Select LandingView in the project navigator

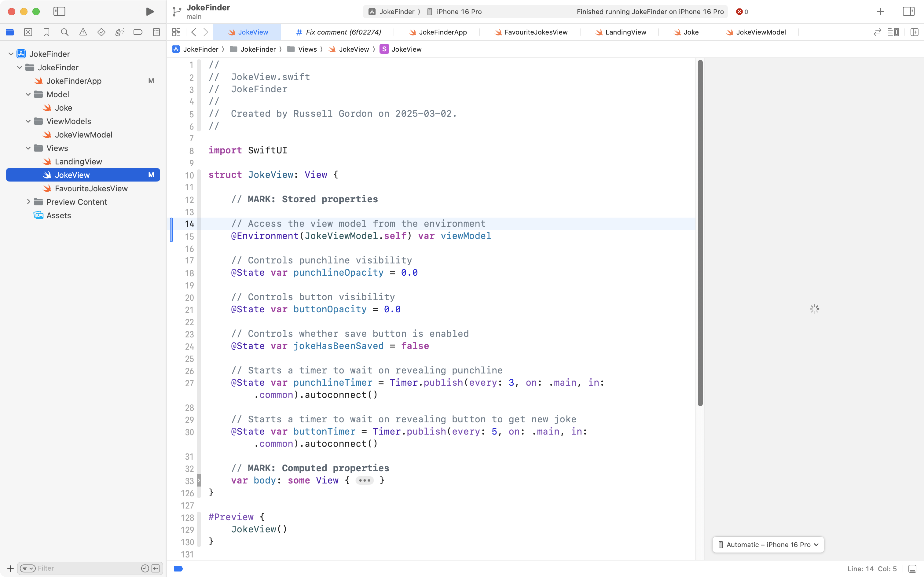[x=78, y=161]
